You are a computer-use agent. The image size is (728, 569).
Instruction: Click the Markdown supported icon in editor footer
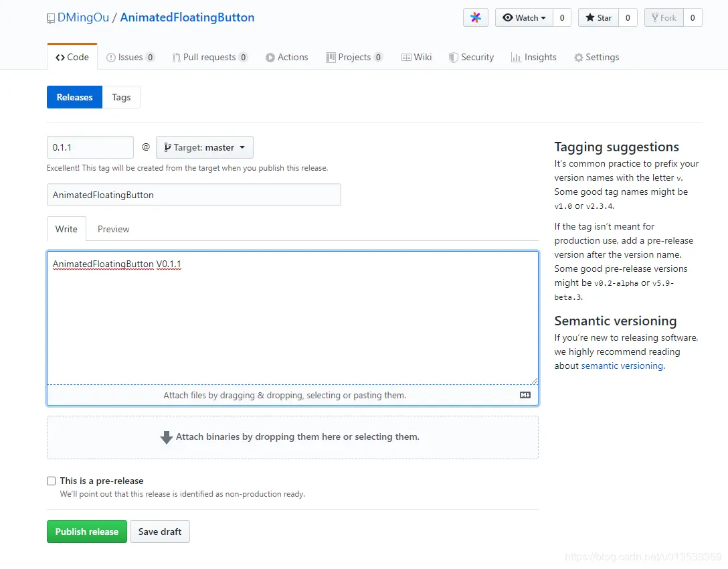pyautogui.click(x=525, y=395)
